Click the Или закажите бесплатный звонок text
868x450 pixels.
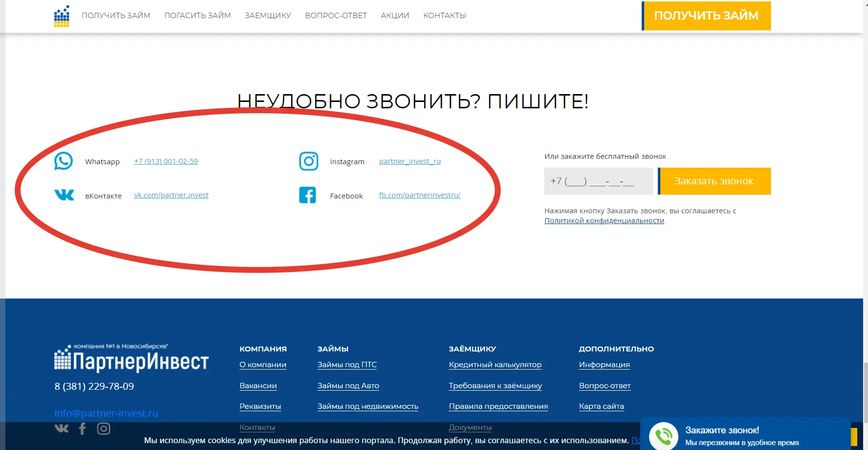[x=605, y=156]
